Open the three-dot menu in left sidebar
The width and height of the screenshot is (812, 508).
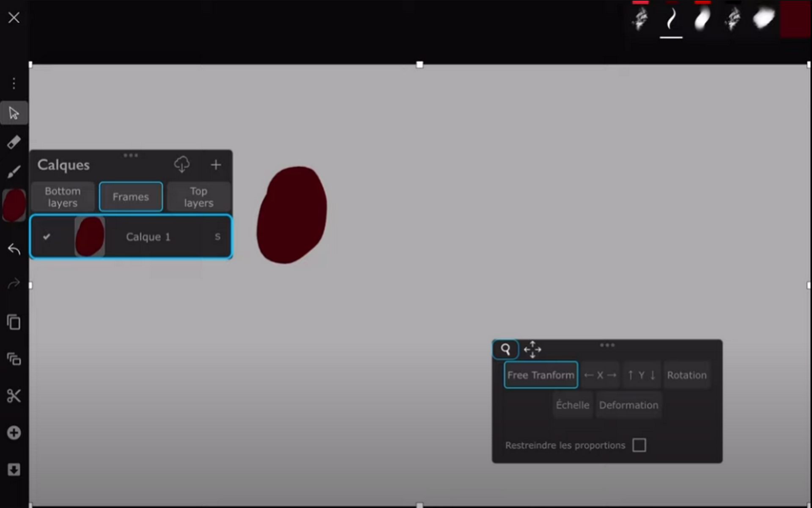(14, 83)
